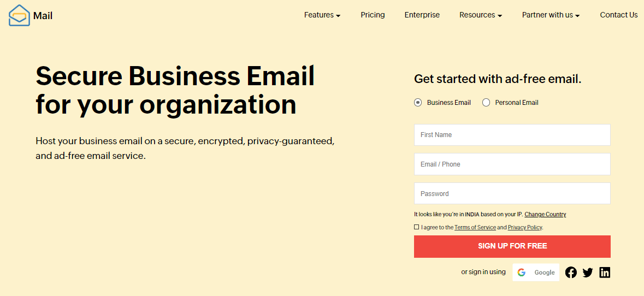Expand the Partner with us menu
The width and height of the screenshot is (644, 296).
pos(551,15)
